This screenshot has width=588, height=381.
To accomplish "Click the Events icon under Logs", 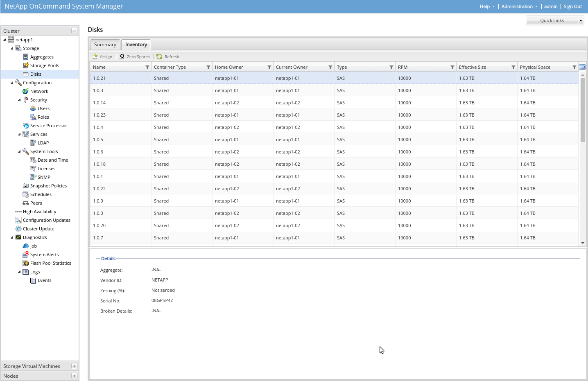I will click(33, 280).
